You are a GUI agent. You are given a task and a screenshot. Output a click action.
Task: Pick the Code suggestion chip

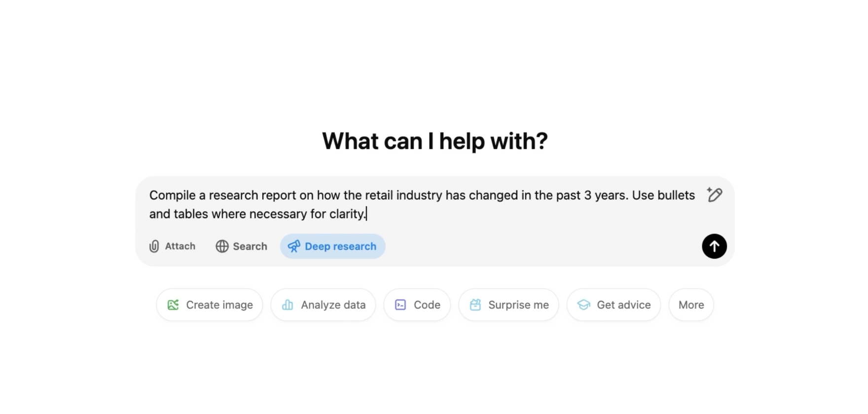pos(417,305)
